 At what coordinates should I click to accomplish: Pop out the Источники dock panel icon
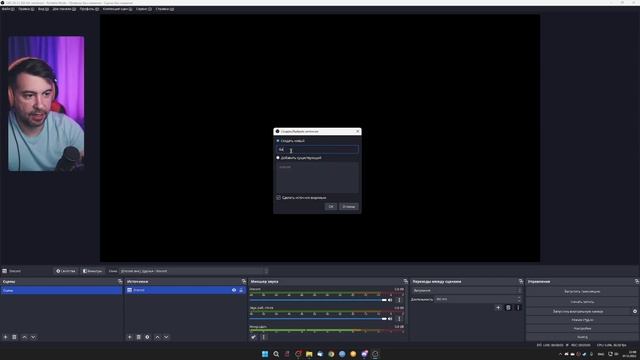(x=244, y=281)
